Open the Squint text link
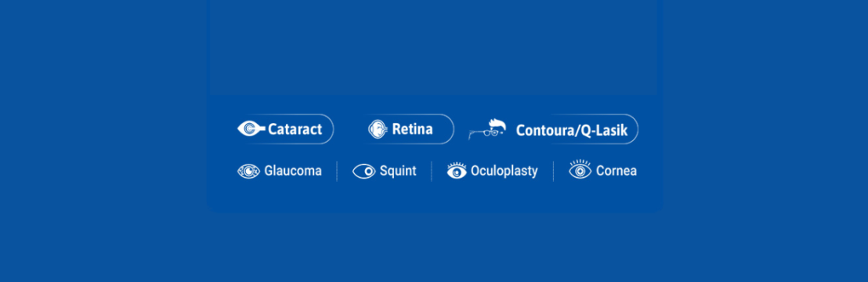The height and width of the screenshot is (282, 868). pyautogui.click(x=398, y=171)
